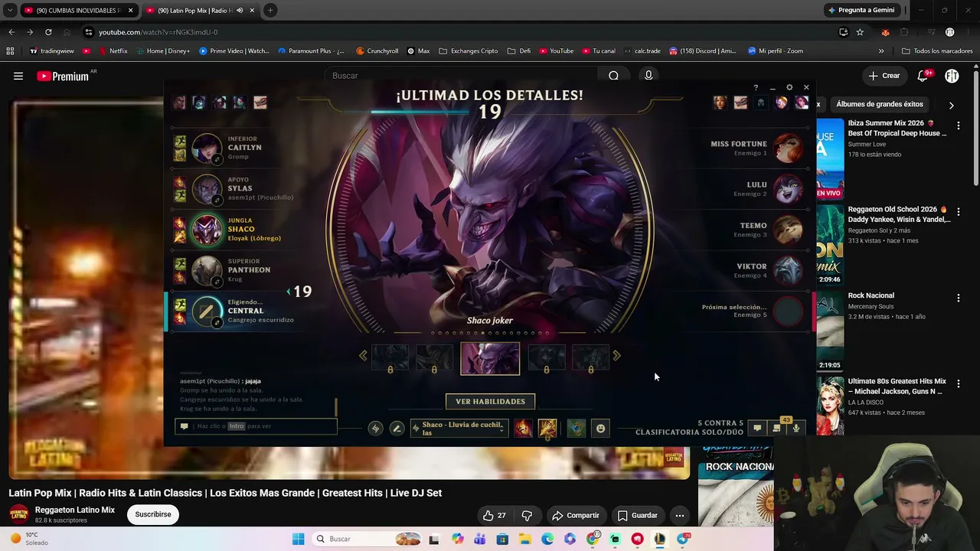Mute microphone in the League client

pos(796,429)
